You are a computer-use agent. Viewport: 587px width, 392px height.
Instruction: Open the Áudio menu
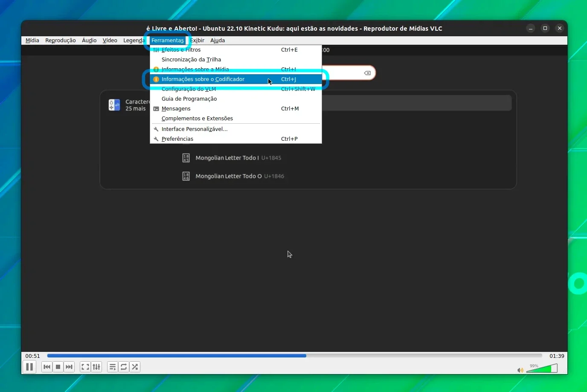(x=89, y=40)
